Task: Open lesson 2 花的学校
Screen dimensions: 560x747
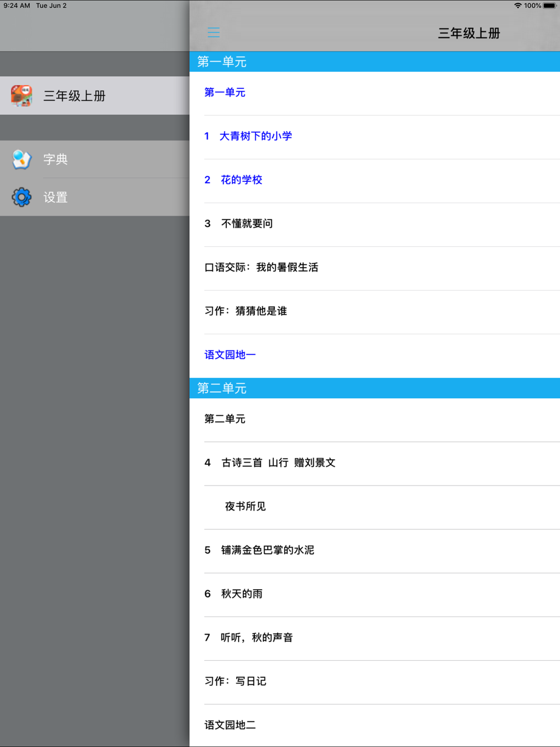Action: click(375, 181)
